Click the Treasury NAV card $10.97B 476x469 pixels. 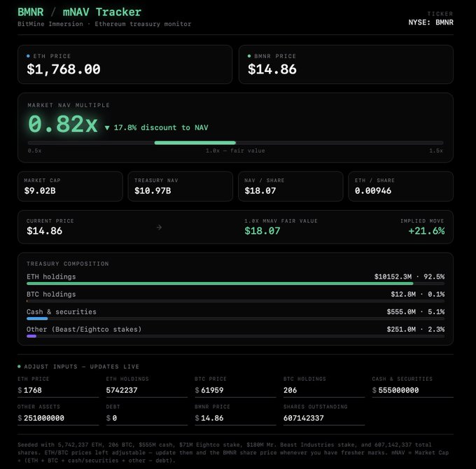[x=181, y=186]
